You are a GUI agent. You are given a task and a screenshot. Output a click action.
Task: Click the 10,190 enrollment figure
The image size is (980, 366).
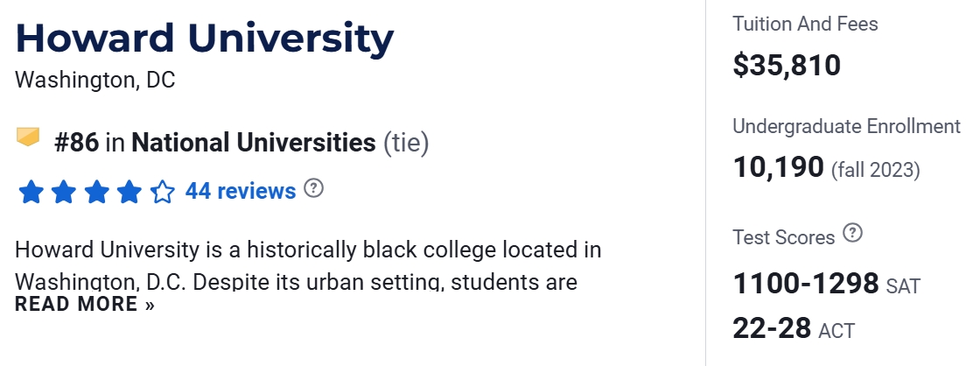click(778, 166)
